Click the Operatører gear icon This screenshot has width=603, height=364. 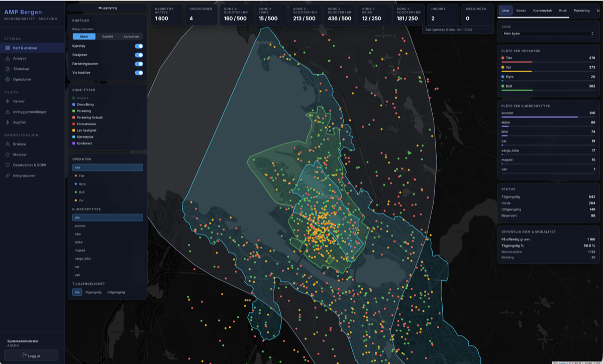point(8,79)
